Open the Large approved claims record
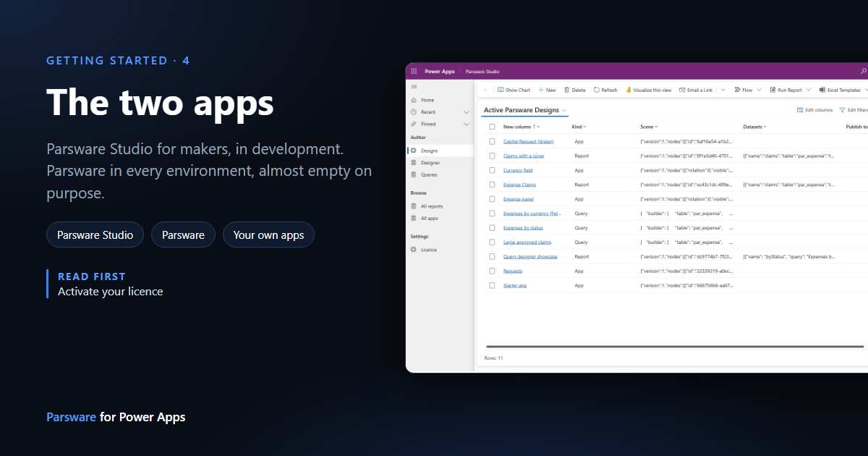 click(x=527, y=242)
